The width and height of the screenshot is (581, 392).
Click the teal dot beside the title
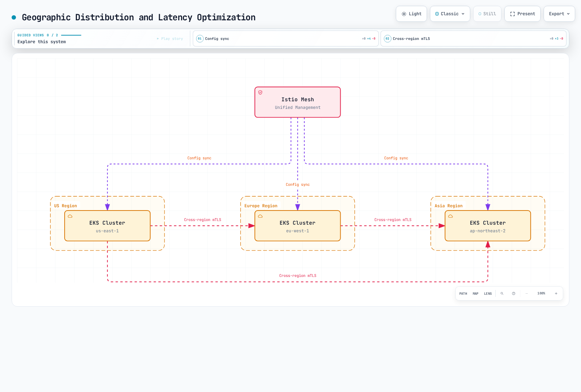(x=14, y=17)
